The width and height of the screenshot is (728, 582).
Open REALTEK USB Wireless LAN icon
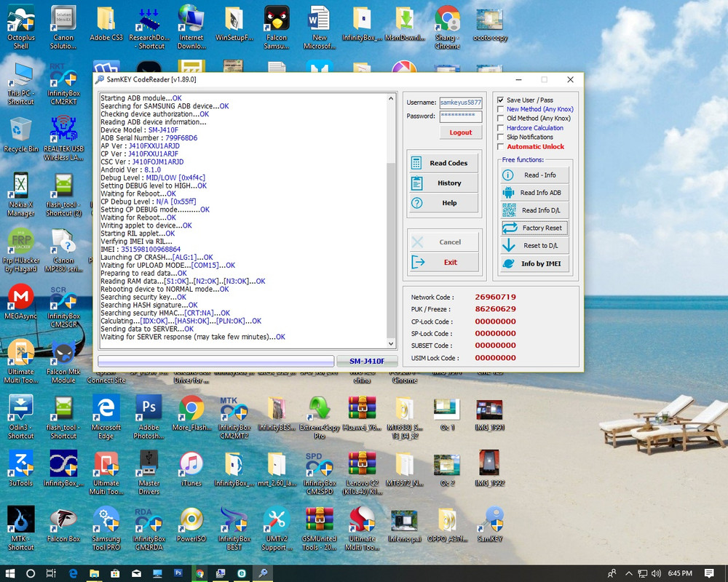[63, 138]
